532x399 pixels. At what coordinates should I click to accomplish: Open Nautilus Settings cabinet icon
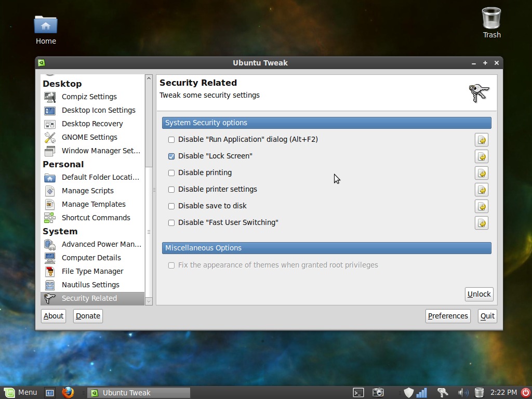(x=50, y=285)
